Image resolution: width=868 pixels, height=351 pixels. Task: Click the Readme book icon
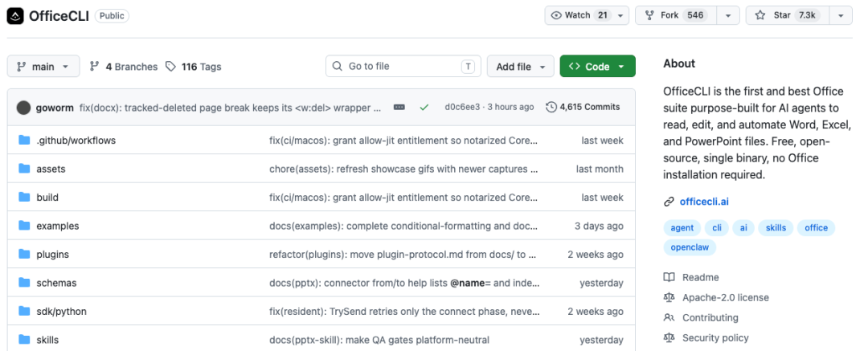coord(669,277)
